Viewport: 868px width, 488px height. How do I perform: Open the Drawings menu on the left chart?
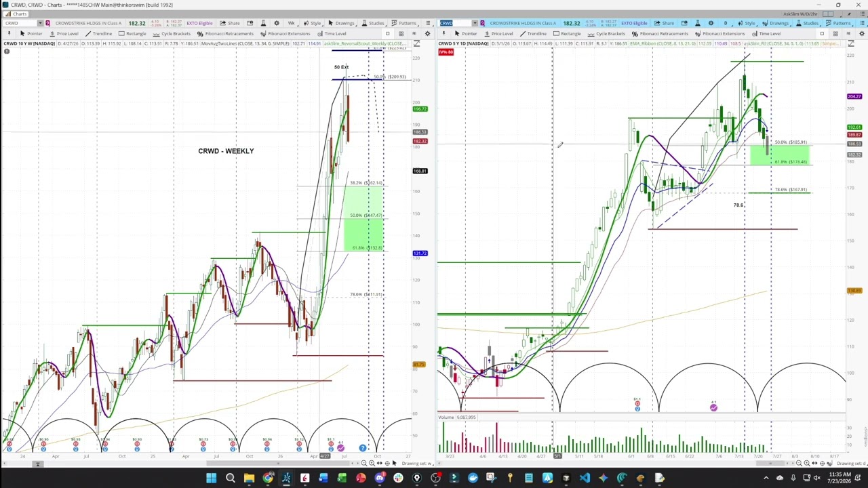coord(341,23)
